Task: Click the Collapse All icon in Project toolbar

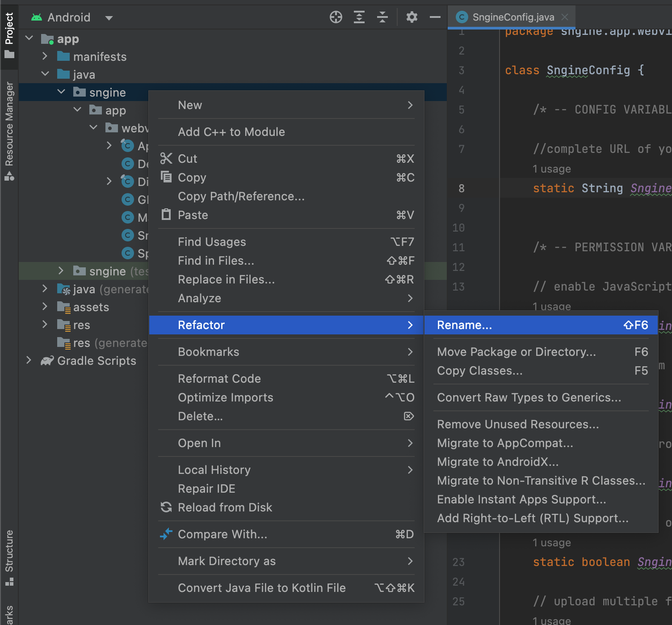Action: [x=382, y=17]
